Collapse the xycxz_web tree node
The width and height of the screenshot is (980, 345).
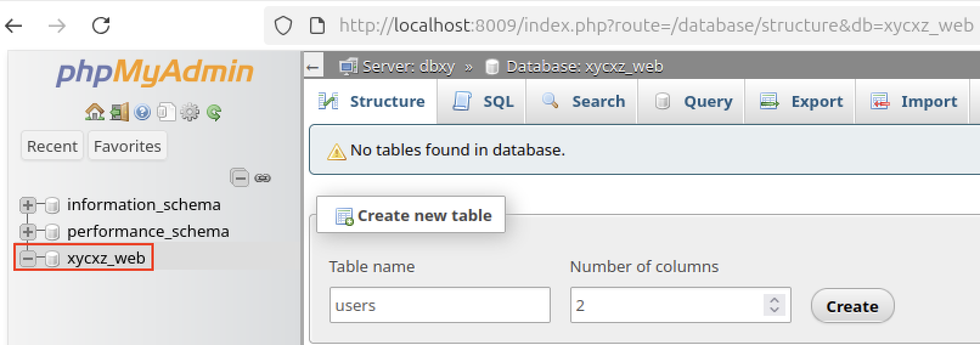27,259
